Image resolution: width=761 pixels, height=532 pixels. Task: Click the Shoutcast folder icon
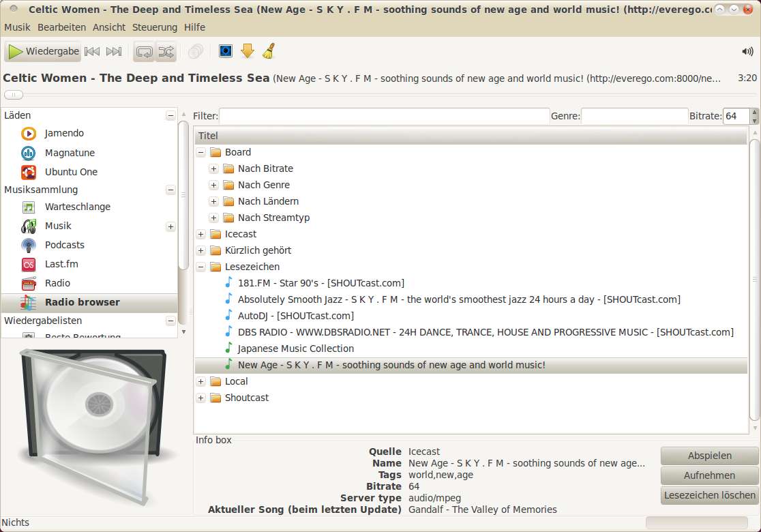tap(215, 398)
